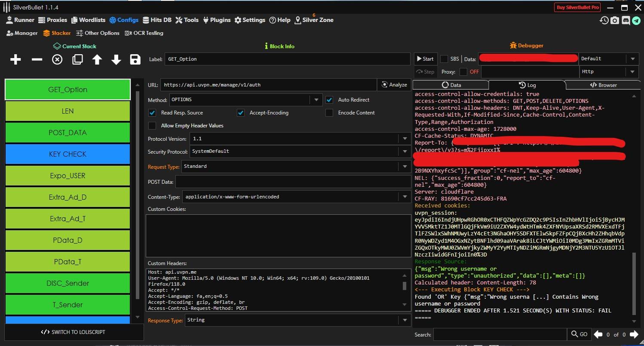Open the Method dropdown showing OPTIONS
Screen dimensions: 644x346
coord(245,100)
